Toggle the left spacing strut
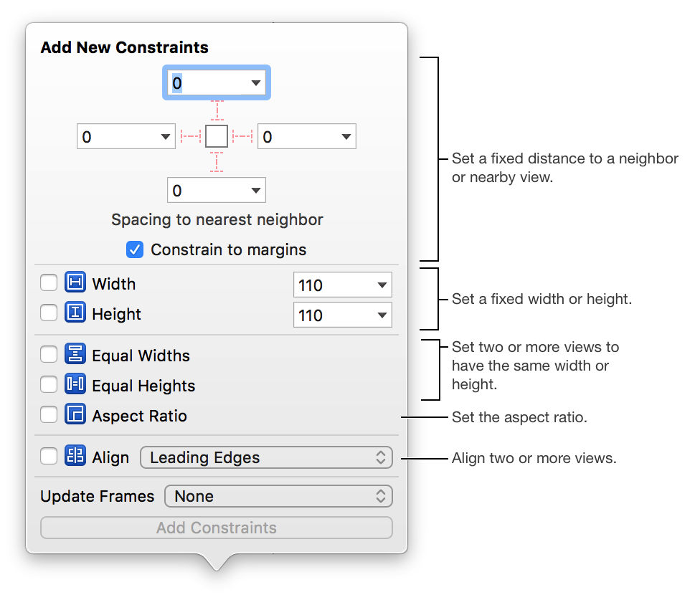 pyautogui.click(x=190, y=135)
